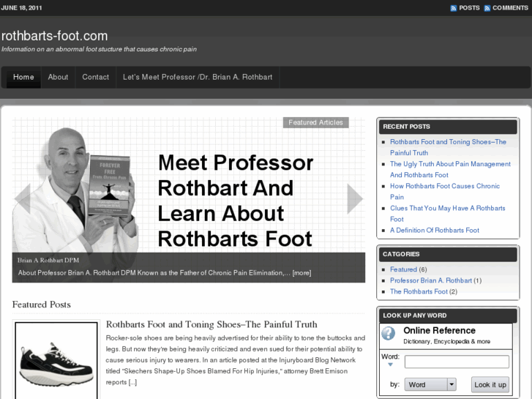532x399 pixels.
Task: Click the small arrow under Word label
Action: click(390, 365)
